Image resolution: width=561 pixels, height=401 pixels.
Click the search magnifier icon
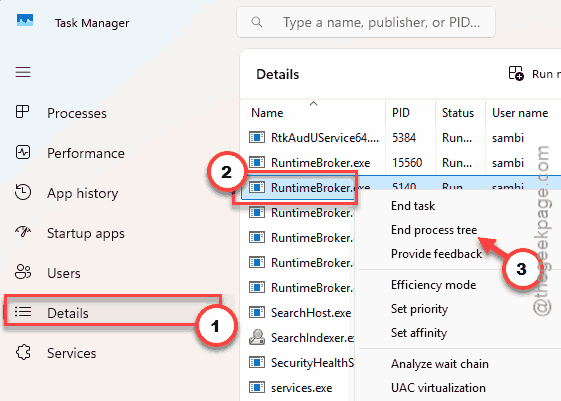(x=257, y=22)
